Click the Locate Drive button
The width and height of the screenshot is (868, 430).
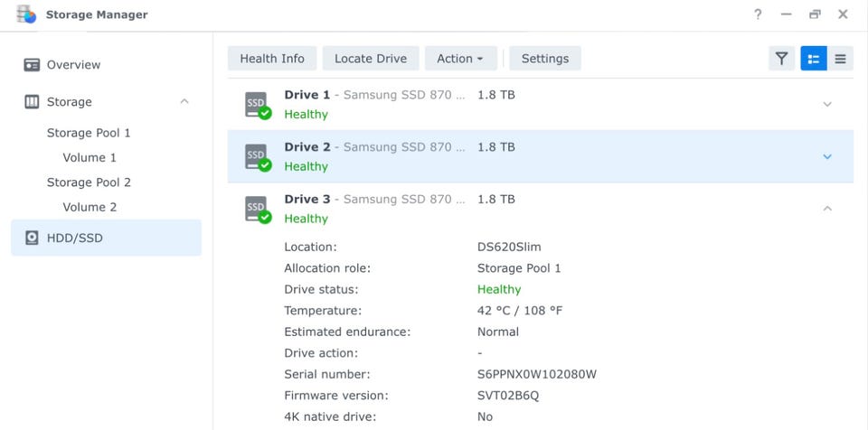(371, 59)
